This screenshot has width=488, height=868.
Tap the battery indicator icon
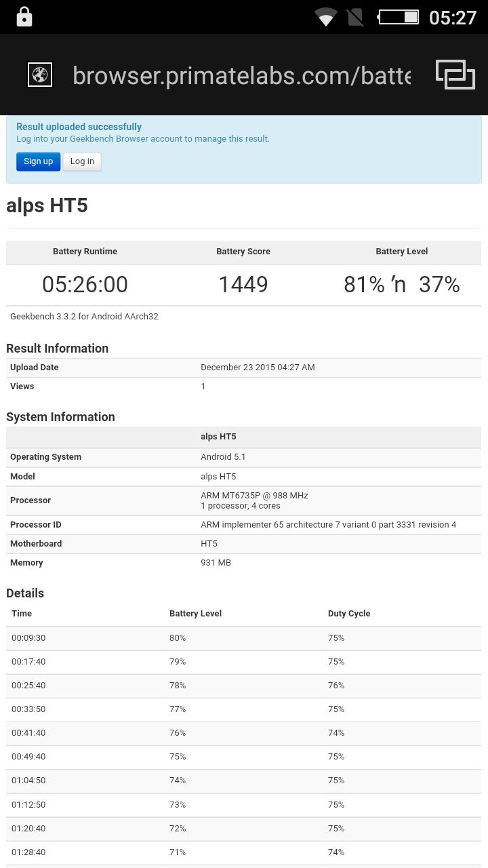click(399, 17)
